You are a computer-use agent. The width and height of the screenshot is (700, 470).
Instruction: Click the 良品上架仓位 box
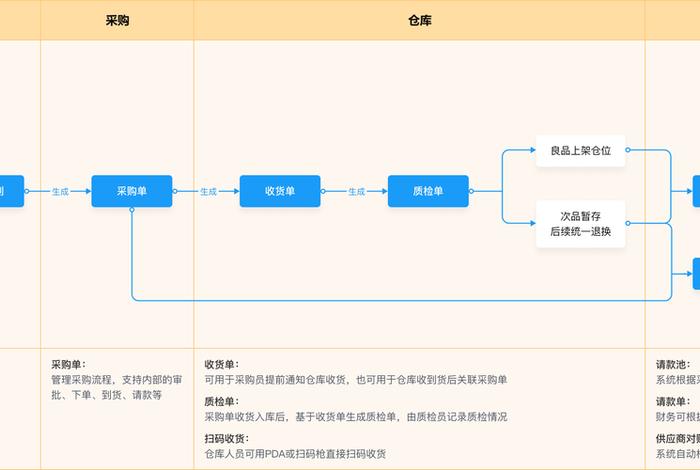tap(580, 151)
